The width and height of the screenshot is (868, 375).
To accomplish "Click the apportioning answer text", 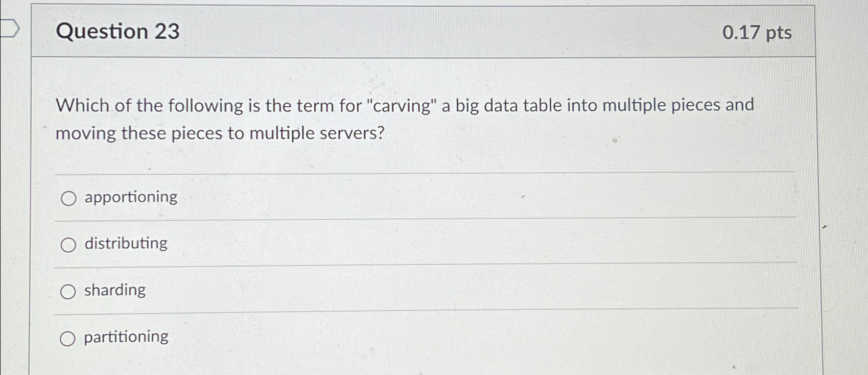I will tap(130, 198).
